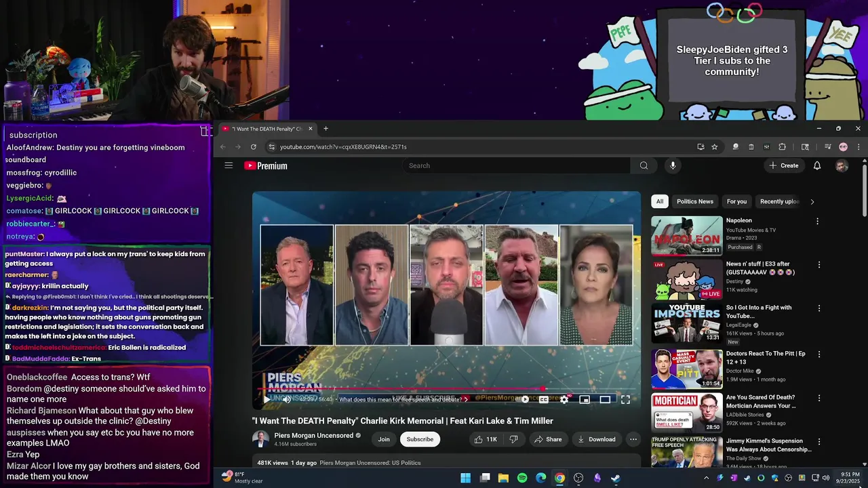The image size is (868, 488).
Task: Open the video player settings gear
Action: tap(564, 399)
